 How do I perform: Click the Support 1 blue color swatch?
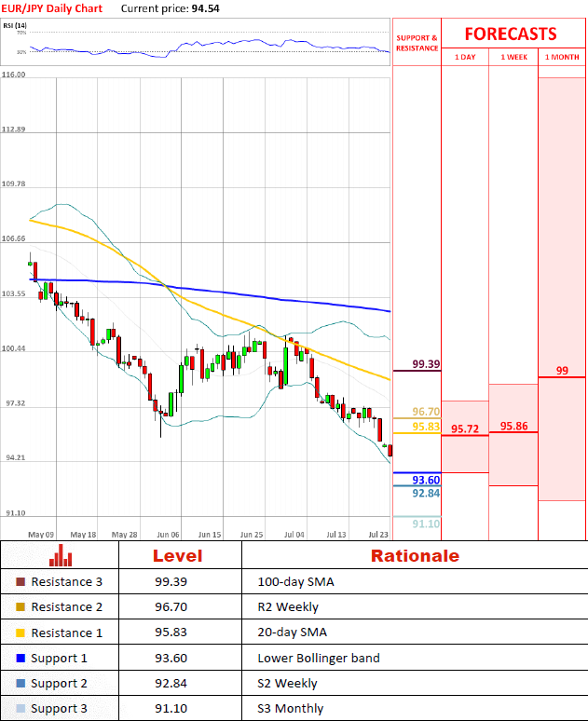point(21,659)
